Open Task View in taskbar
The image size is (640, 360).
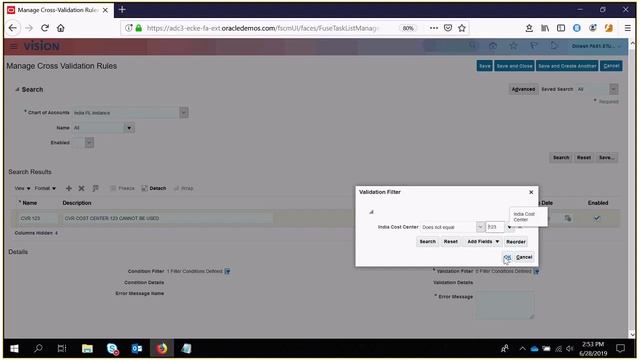[62, 349]
